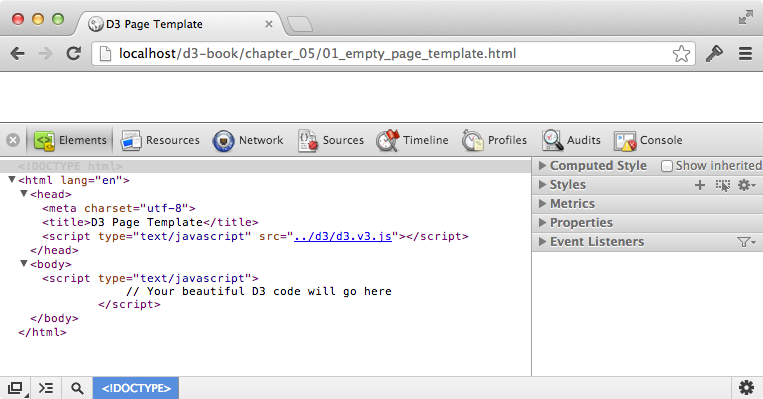The width and height of the screenshot is (763, 399).
Task: Close the developer tools panel
Action: pyautogui.click(x=13, y=140)
